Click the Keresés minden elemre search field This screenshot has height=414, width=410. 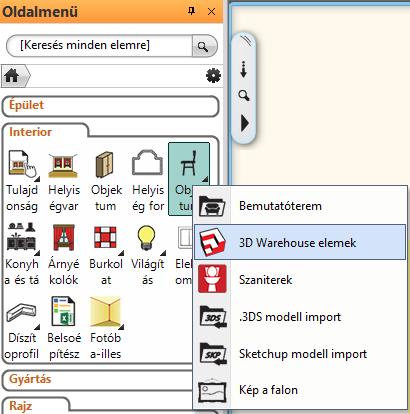tap(99, 45)
